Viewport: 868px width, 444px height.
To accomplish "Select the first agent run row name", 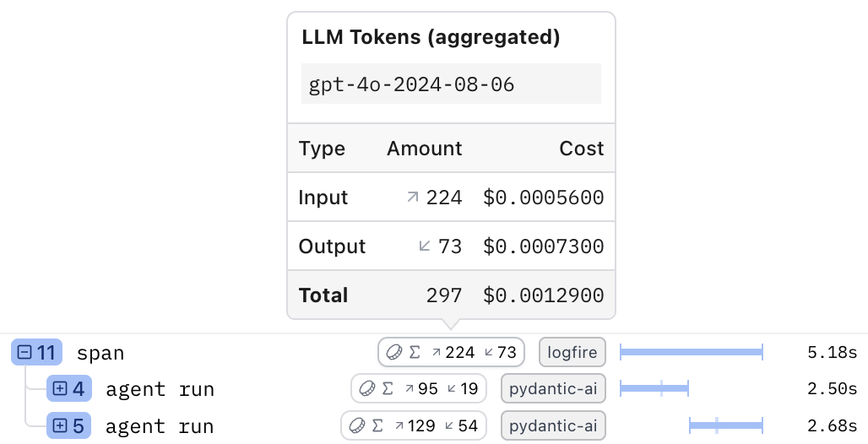I will pos(160,389).
